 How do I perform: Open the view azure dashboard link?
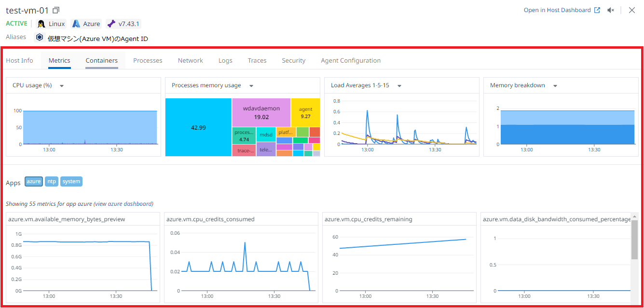point(123,204)
